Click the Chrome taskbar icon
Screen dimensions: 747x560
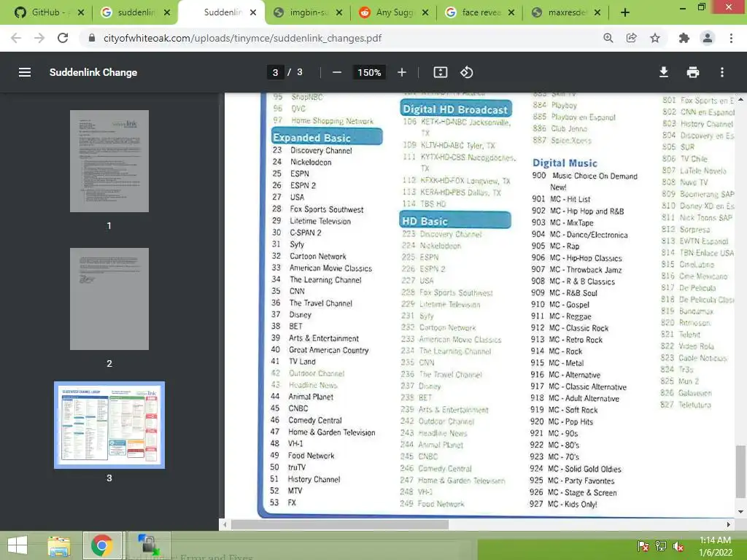102,545
